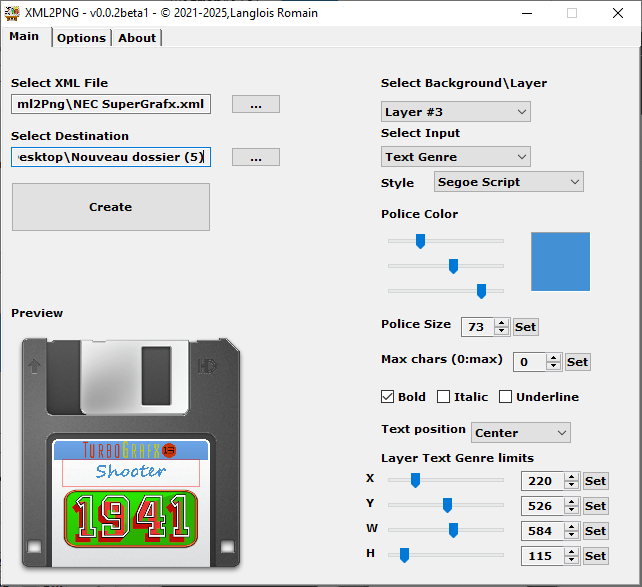Click the TurboGrafx 16 logo in preview
Image resolution: width=642 pixels, height=587 pixels.
click(130, 450)
